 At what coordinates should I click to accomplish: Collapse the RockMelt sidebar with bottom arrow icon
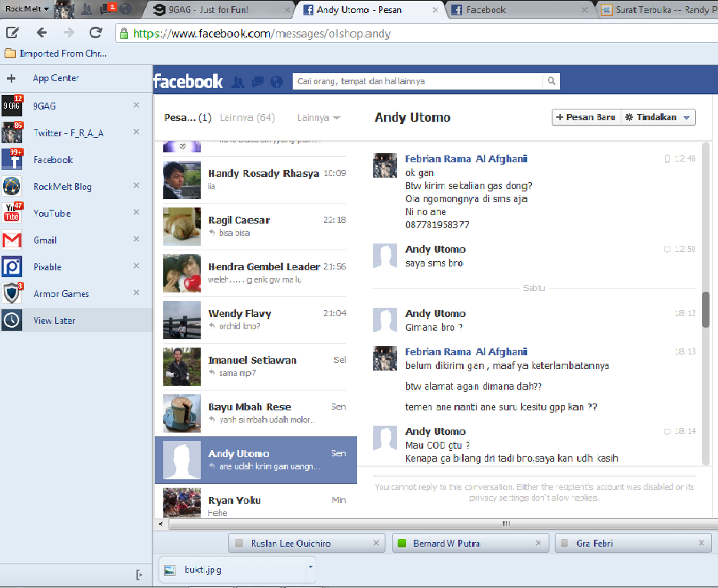pos(139,575)
